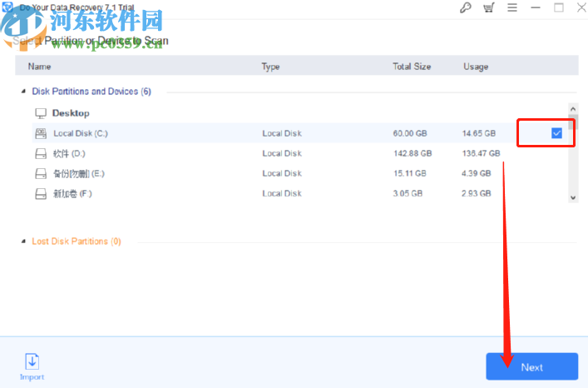Click the 14.65 GB usage value
The width and height of the screenshot is (588, 388).
coord(478,133)
